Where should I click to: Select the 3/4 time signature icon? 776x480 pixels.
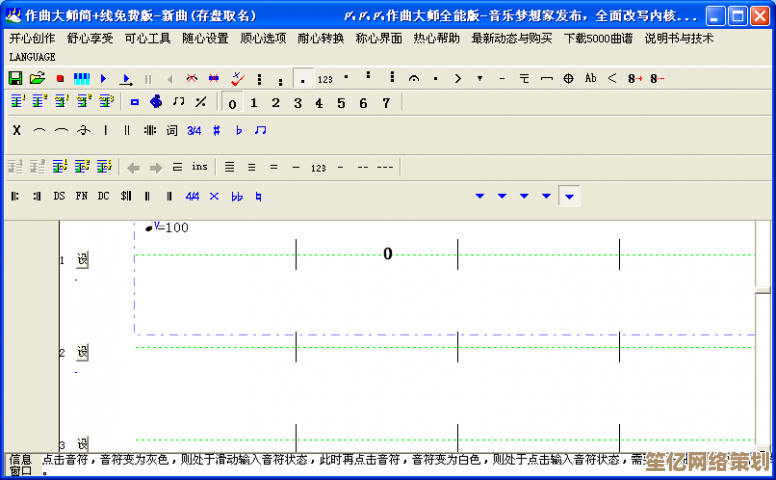(x=194, y=130)
